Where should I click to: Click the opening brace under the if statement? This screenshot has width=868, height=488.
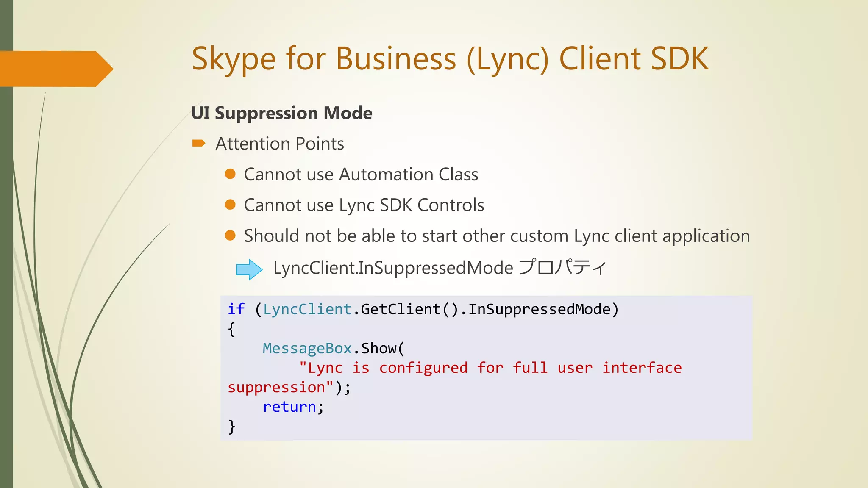(231, 329)
